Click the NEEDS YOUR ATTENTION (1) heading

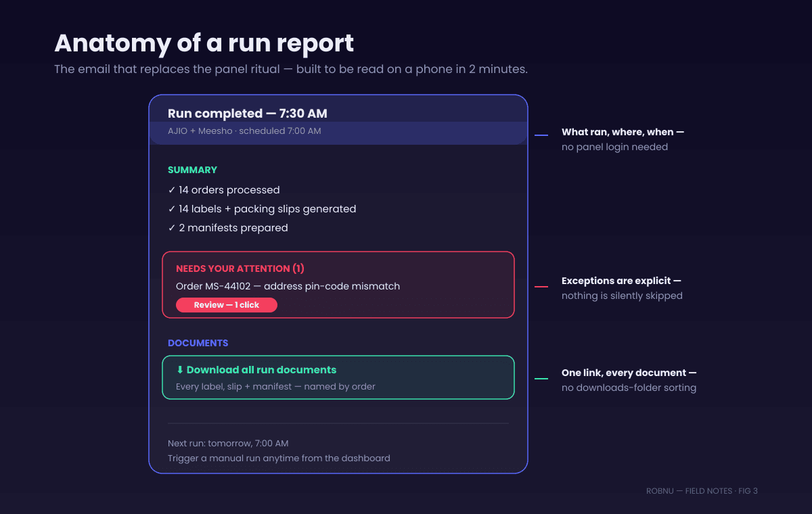(x=240, y=268)
